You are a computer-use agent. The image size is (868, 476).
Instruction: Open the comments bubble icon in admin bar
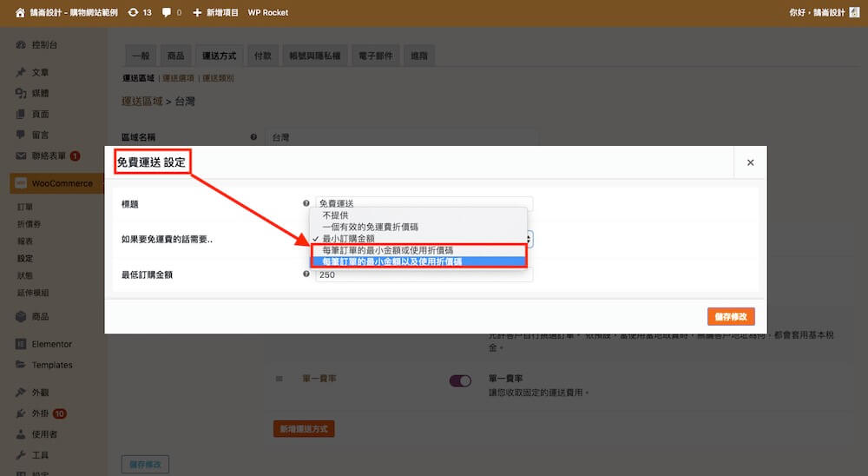167,13
